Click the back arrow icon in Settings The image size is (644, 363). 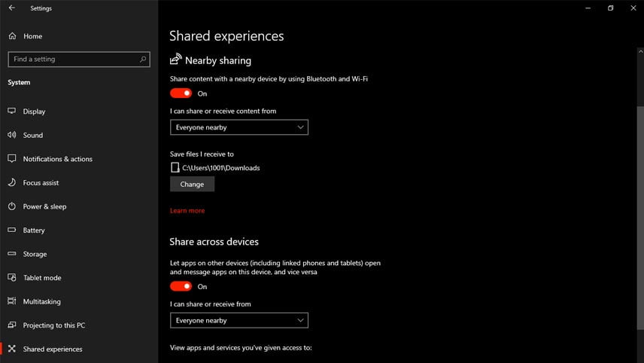coord(11,8)
